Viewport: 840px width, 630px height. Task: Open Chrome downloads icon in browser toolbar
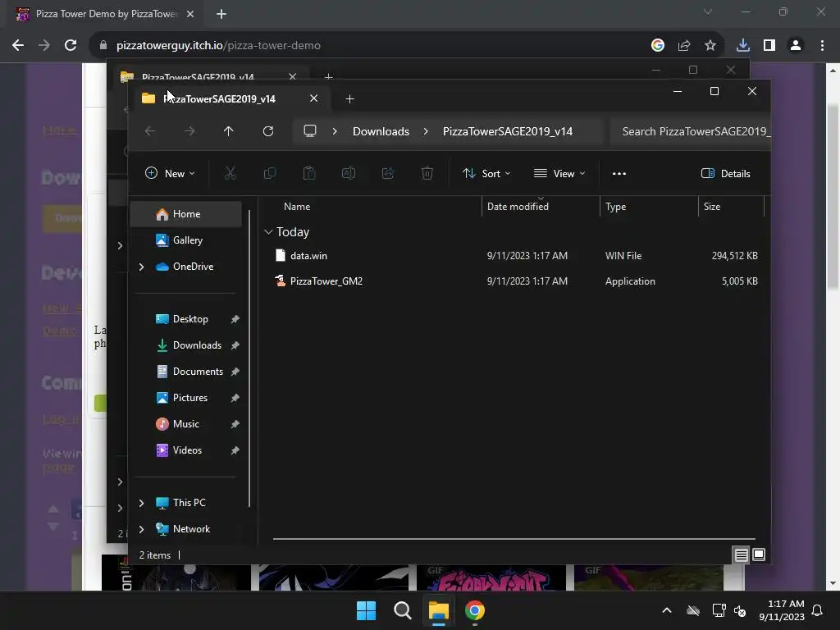pos(742,46)
